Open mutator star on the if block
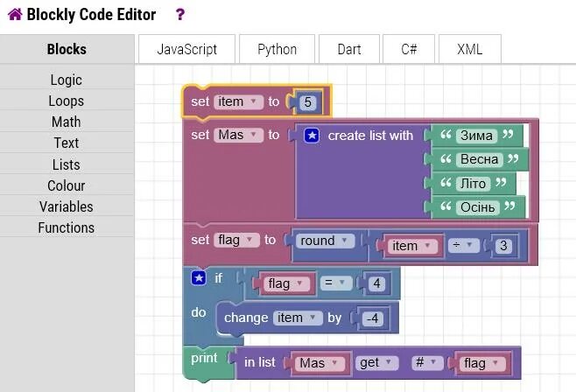This screenshot has height=392, width=576. pos(199,277)
